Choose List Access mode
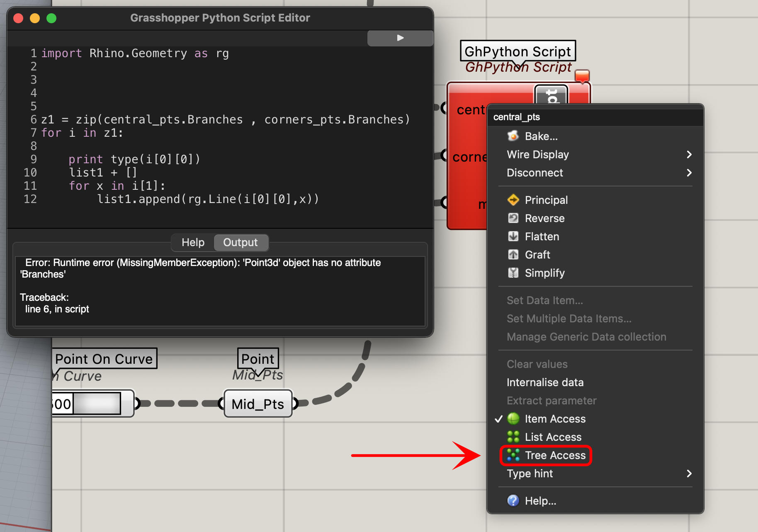 (x=595, y=437)
